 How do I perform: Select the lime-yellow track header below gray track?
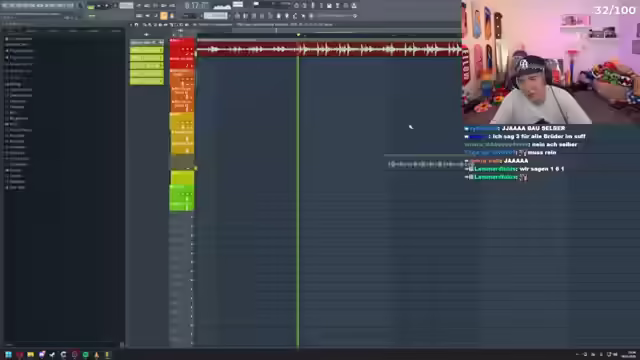pos(182,178)
